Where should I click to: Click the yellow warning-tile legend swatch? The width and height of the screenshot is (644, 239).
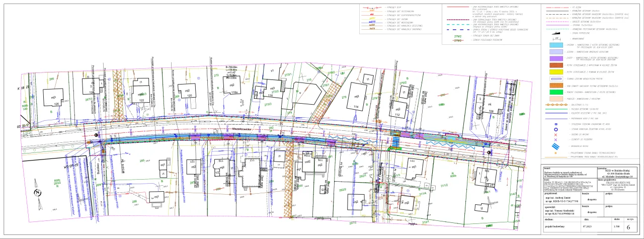click(x=556, y=72)
